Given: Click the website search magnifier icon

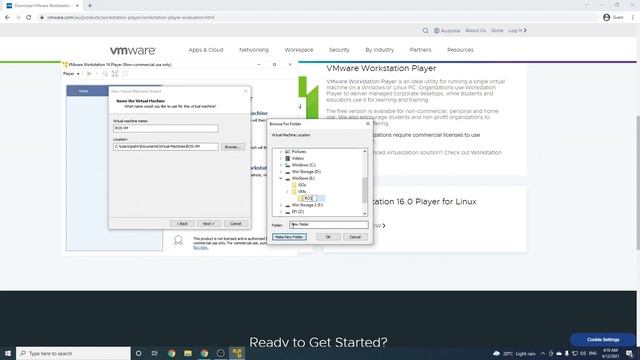Looking at the screenshot, I should tap(425, 31).
